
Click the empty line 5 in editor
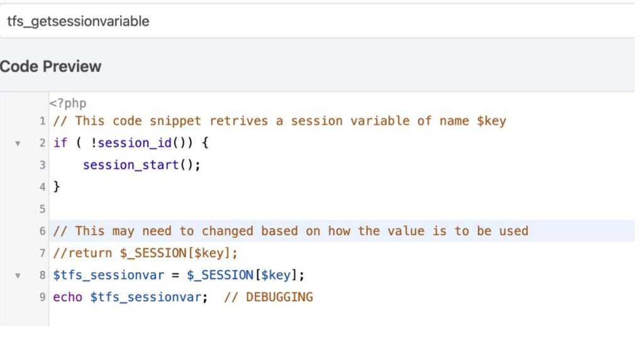click(x=252, y=209)
